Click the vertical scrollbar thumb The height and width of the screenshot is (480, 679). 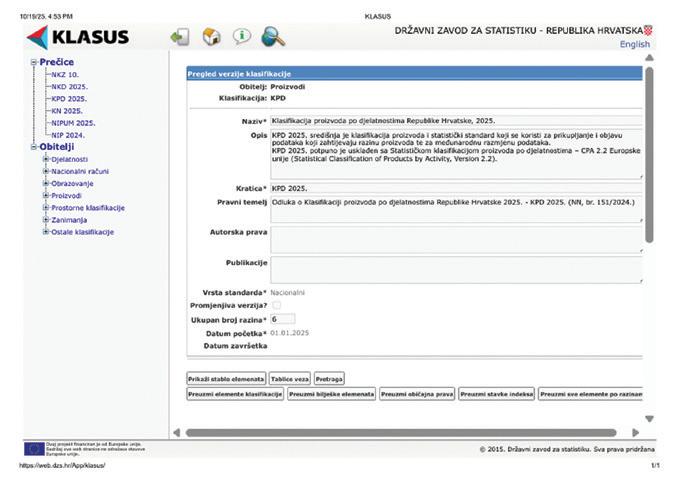[x=649, y=155]
